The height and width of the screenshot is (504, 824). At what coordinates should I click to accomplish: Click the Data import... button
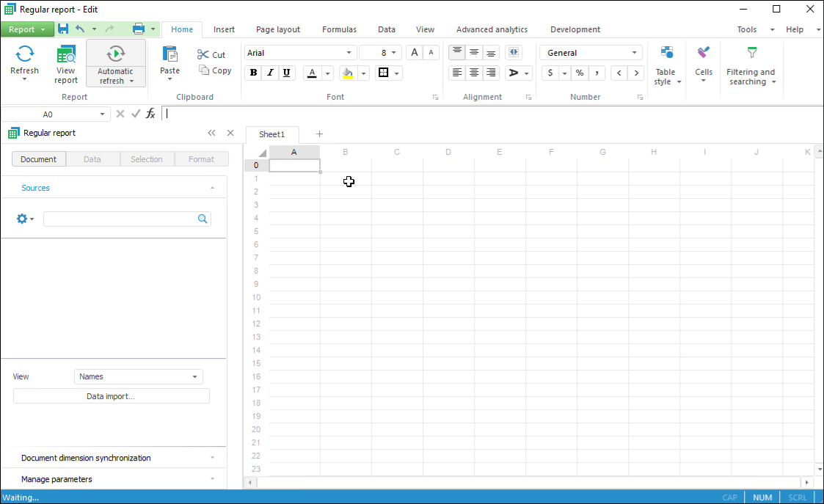pos(112,396)
